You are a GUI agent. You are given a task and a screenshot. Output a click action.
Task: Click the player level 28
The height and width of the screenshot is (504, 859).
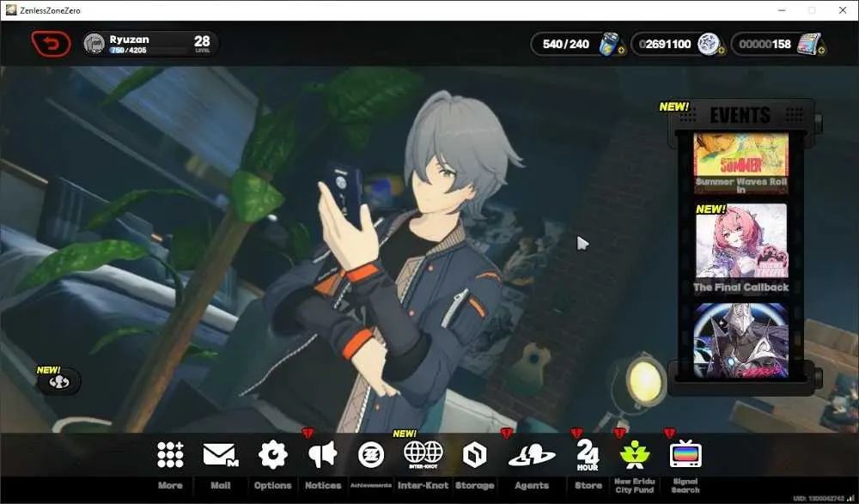[202, 41]
